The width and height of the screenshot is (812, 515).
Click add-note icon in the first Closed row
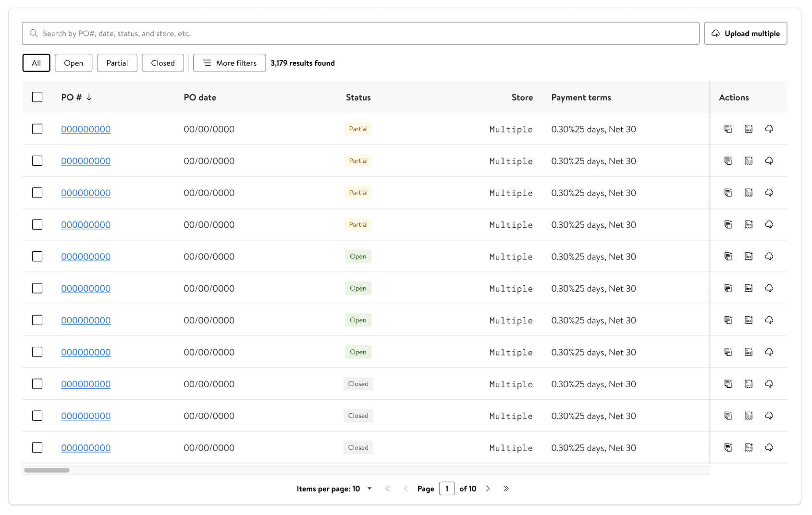728,383
